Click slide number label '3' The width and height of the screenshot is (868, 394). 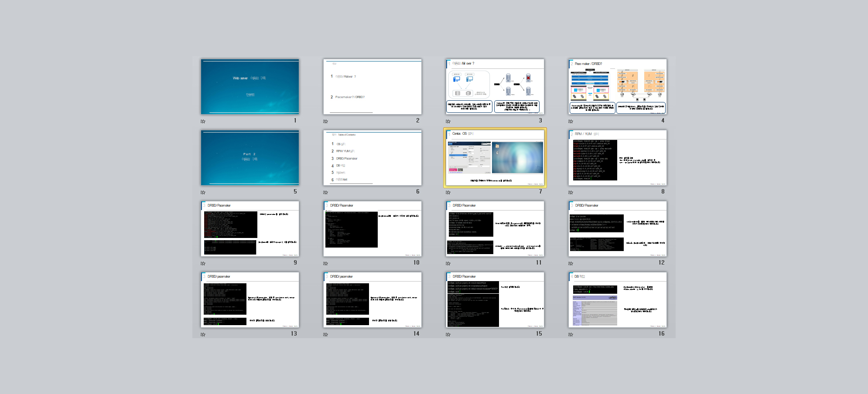tap(540, 121)
